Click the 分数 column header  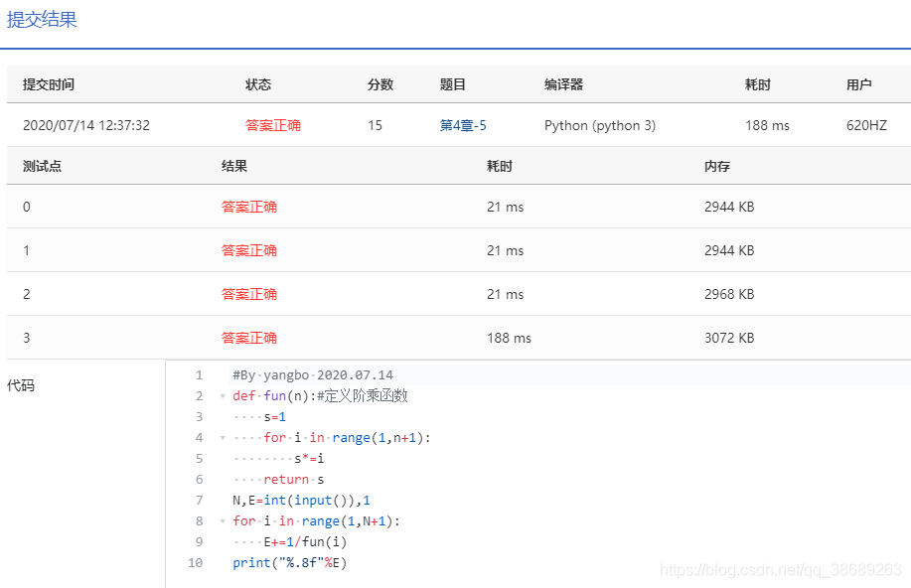tap(380, 84)
